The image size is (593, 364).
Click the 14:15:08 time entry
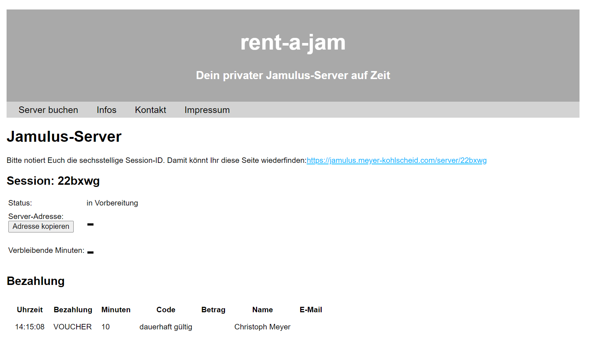30,327
